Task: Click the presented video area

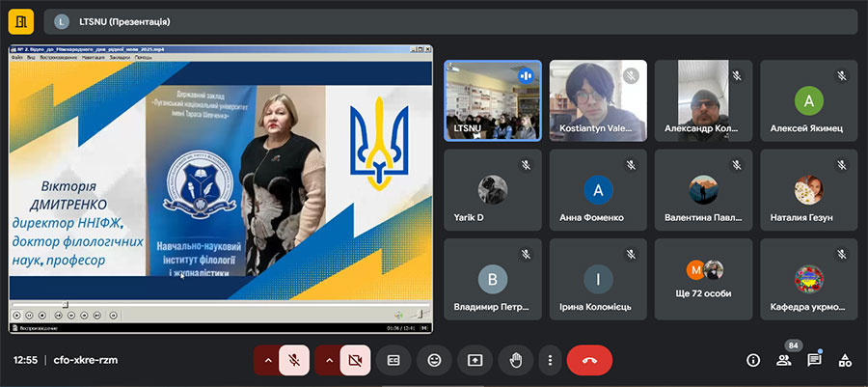Action: (221, 180)
